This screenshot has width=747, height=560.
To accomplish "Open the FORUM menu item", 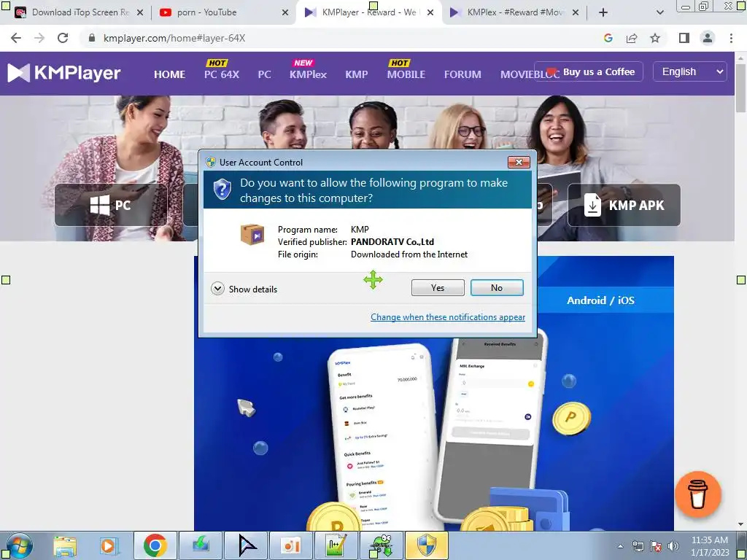I will [x=462, y=75].
